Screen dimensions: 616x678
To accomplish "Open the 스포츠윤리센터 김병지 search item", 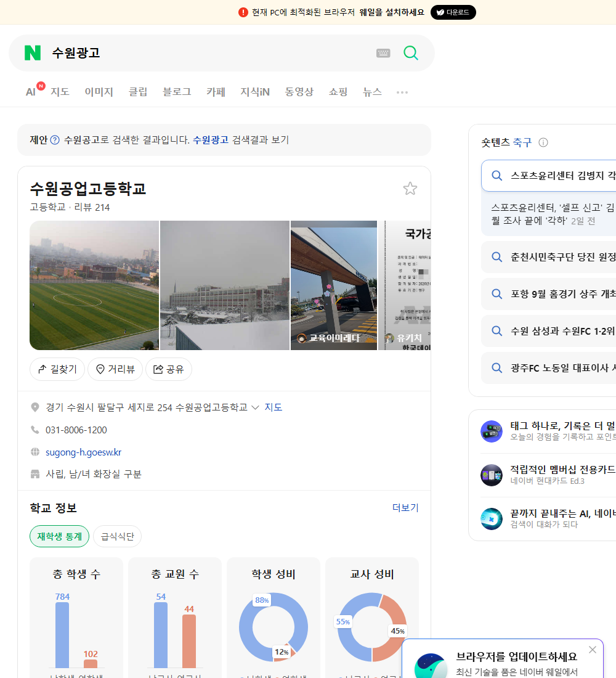I will point(549,176).
